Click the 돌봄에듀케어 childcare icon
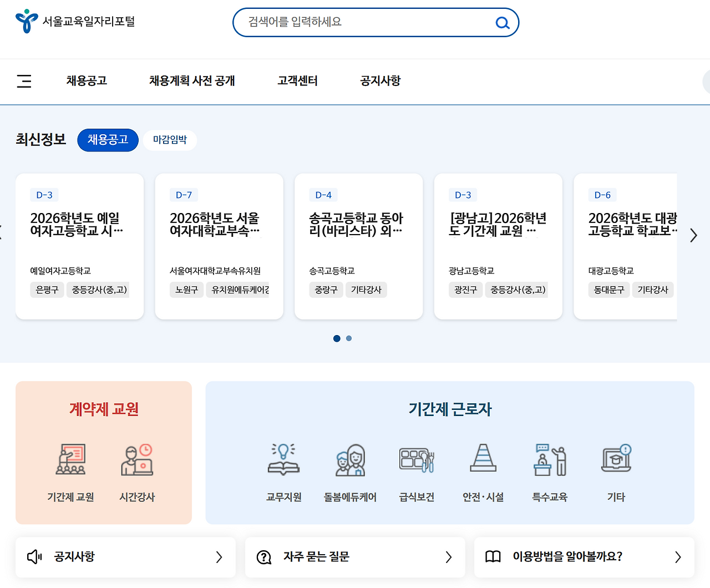 [350, 460]
